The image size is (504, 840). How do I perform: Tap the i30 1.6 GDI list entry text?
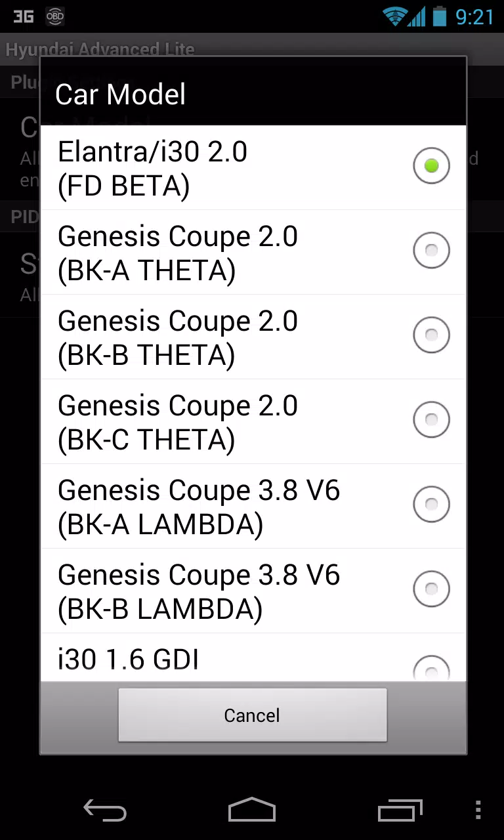(x=129, y=660)
